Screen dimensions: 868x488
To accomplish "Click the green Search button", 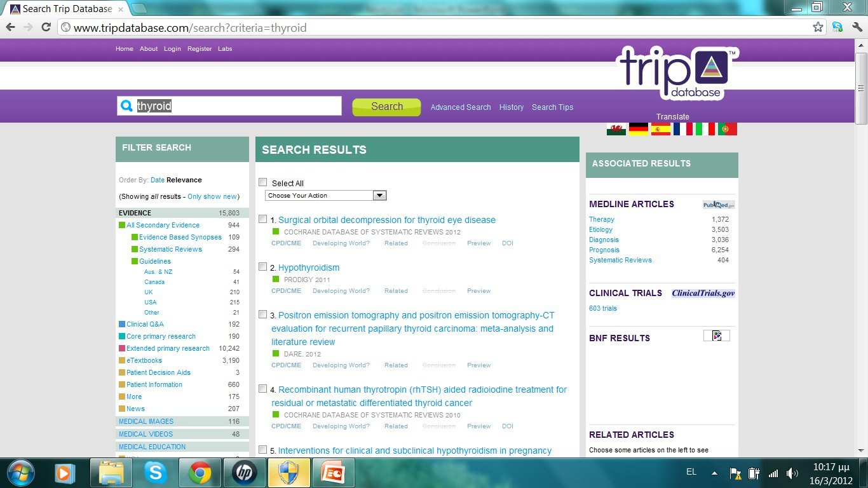I will [386, 107].
